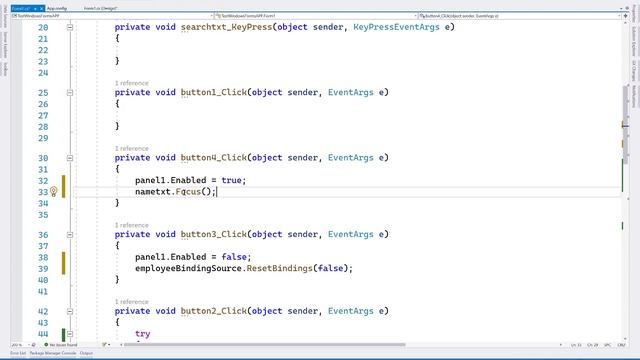Viewport: 640px width, 360px height.
Task: Click the searchtxt_KeyPress method name
Action: click(x=227, y=27)
